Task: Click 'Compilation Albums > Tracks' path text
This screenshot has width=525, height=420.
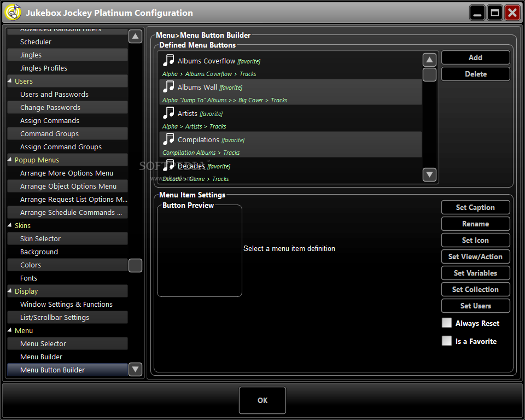Action: (201, 153)
